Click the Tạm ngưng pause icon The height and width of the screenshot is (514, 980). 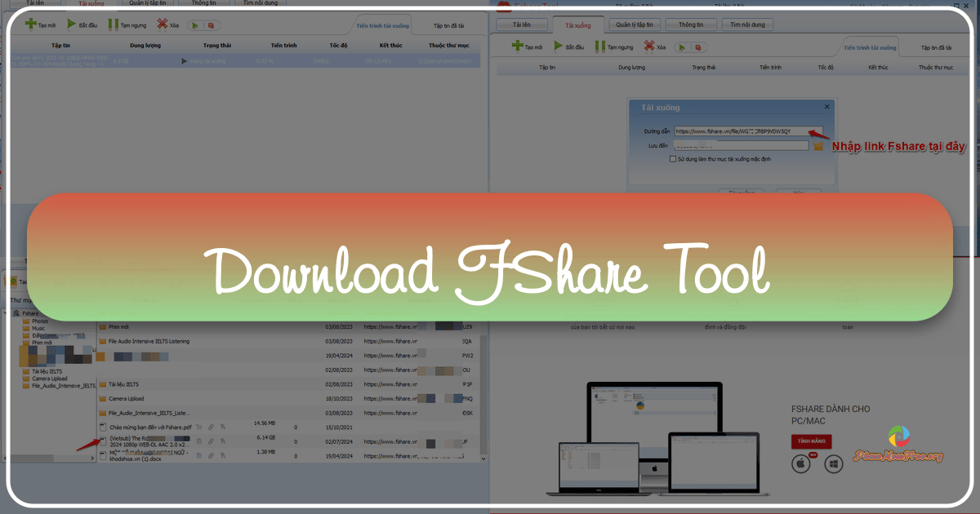[x=112, y=24]
